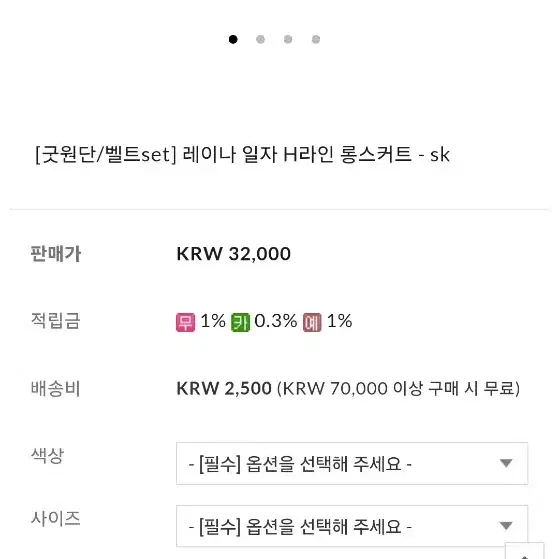Click the KRW 32,000 sale price
559x559 pixels.
[234, 254]
